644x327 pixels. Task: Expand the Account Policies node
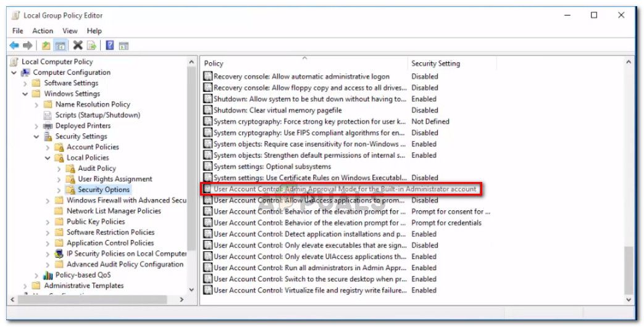point(48,147)
